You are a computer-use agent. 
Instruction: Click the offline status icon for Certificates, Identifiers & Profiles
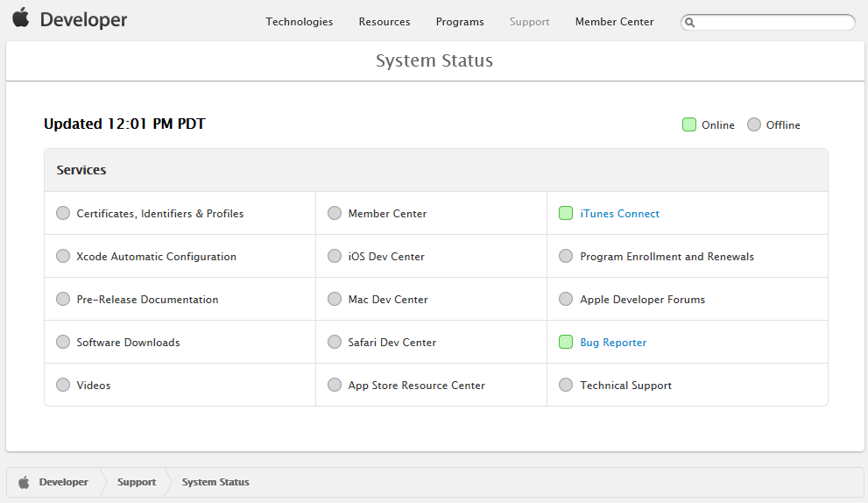click(63, 213)
